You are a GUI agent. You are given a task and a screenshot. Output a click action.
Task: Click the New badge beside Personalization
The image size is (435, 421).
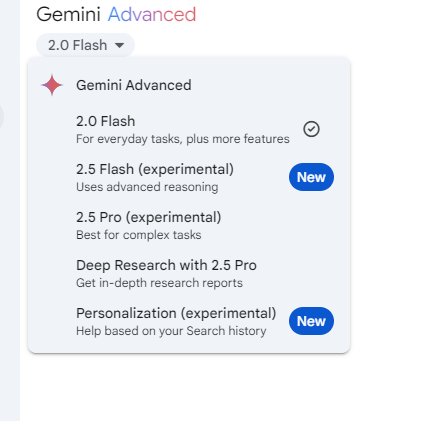click(311, 321)
